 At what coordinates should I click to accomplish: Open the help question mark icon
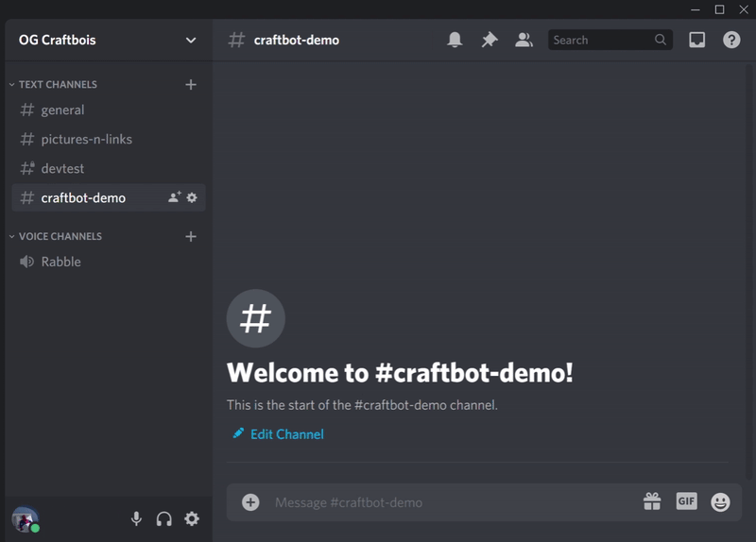731,40
